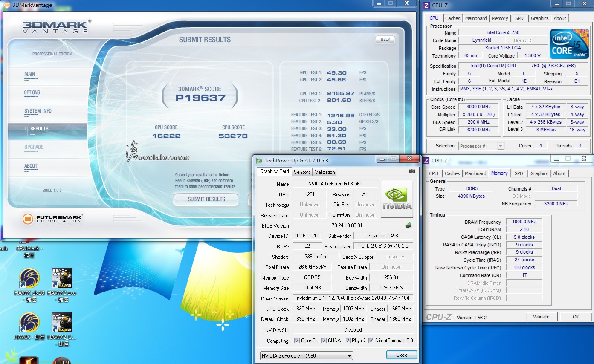Viewport: 594px width, 364px height.
Task: Click the camera screenshot icon in GPU-Z
Action: (x=411, y=171)
